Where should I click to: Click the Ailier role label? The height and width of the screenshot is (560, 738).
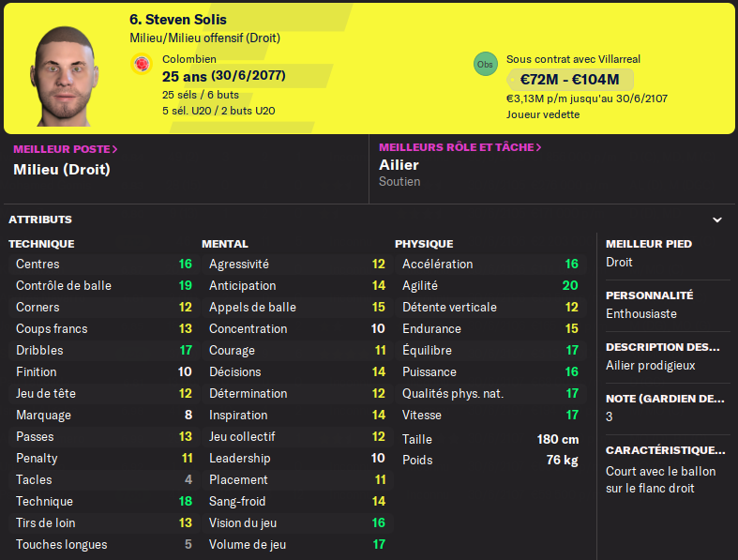pos(399,165)
